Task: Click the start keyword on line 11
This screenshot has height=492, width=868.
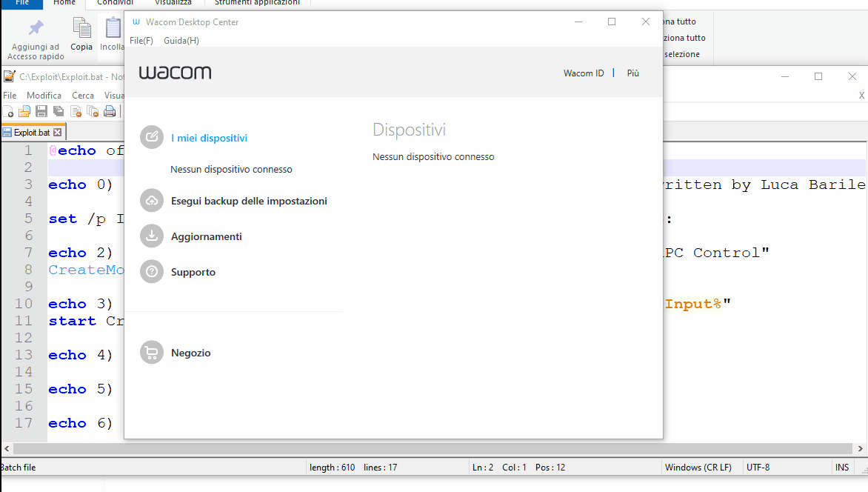Action: pyautogui.click(x=72, y=321)
